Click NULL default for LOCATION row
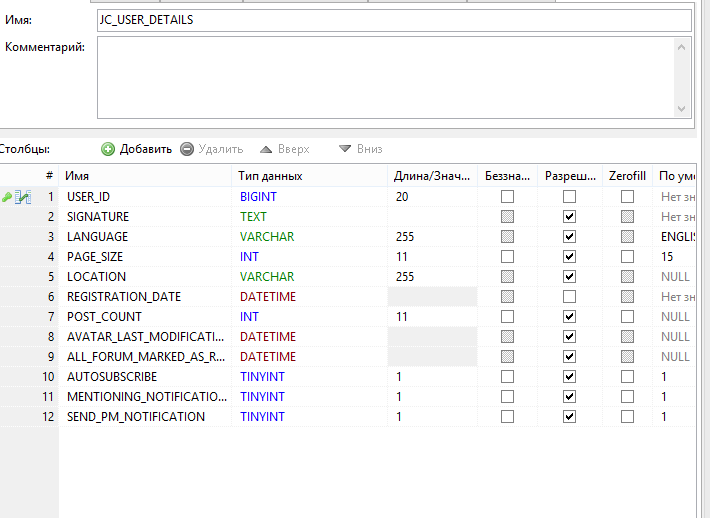 tap(675, 277)
